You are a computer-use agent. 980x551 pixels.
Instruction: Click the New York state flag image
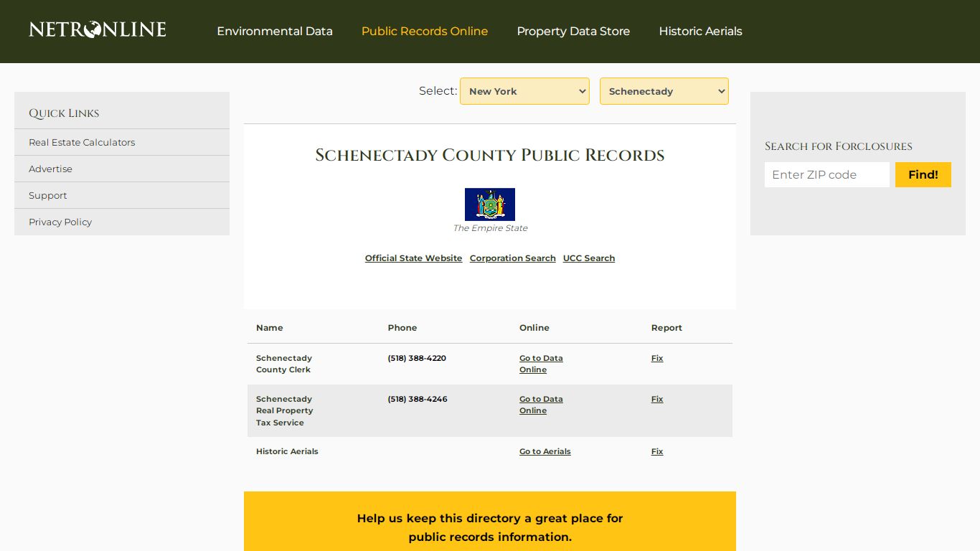490,204
